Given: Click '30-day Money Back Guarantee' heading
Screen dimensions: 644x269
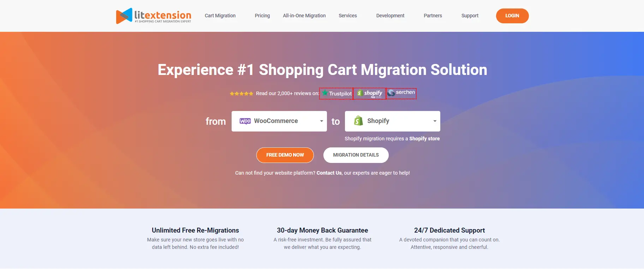Looking at the screenshot, I should click(322, 230).
